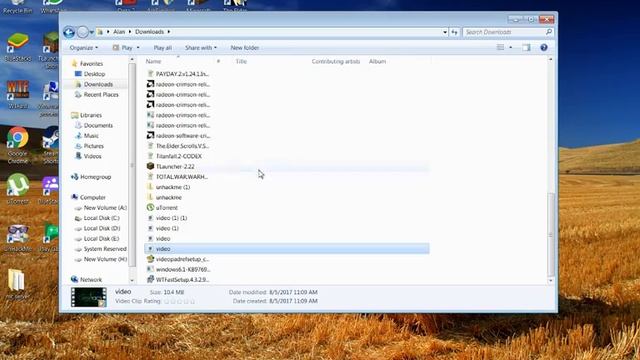
Task: Open the uTorrent desktop shortcut
Action: click(x=18, y=188)
